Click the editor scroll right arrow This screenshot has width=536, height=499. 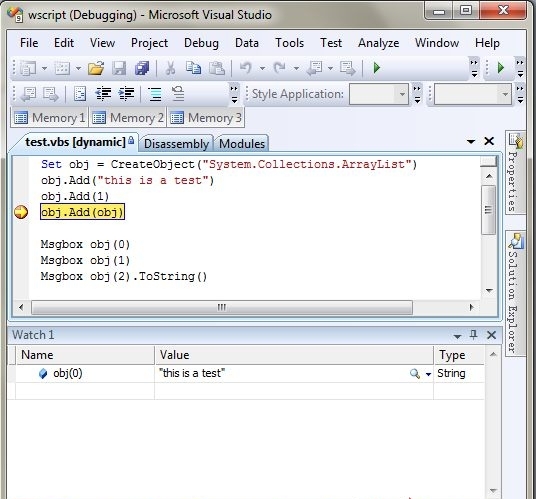click(x=472, y=307)
